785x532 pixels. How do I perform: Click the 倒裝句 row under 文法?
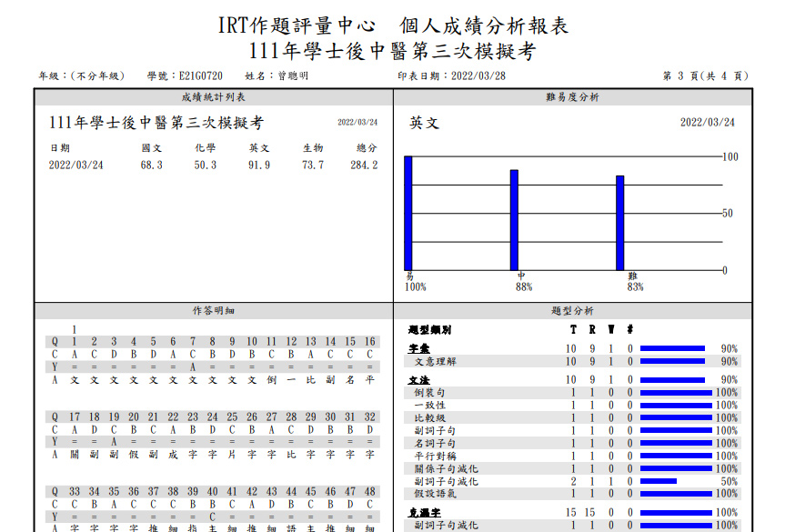[435, 393]
